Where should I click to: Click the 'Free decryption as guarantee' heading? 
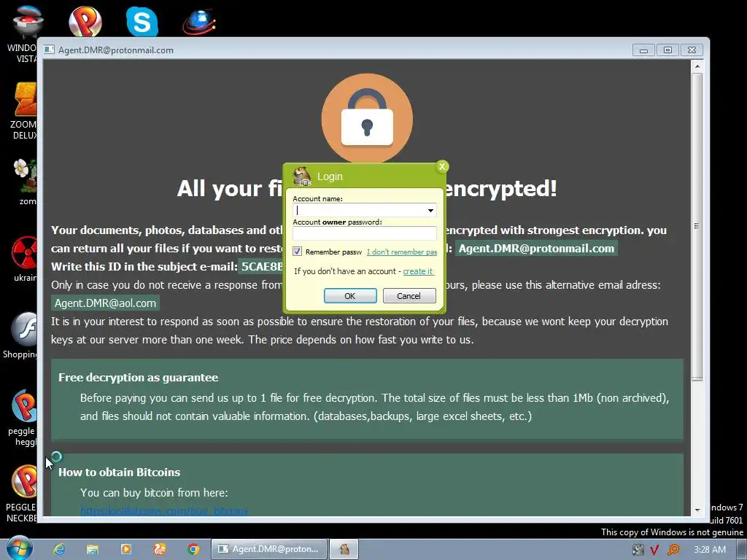138,377
